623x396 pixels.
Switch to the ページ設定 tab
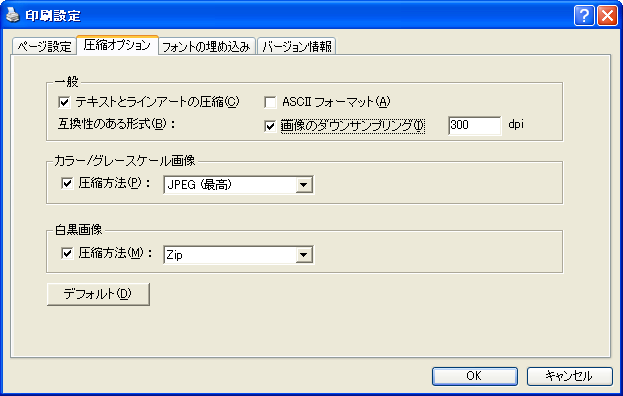44,46
